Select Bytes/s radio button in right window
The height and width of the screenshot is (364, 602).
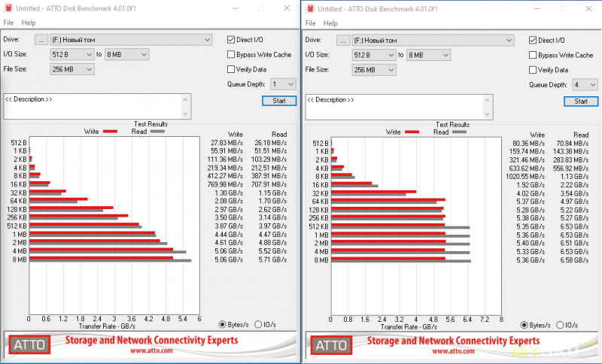(523, 325)
